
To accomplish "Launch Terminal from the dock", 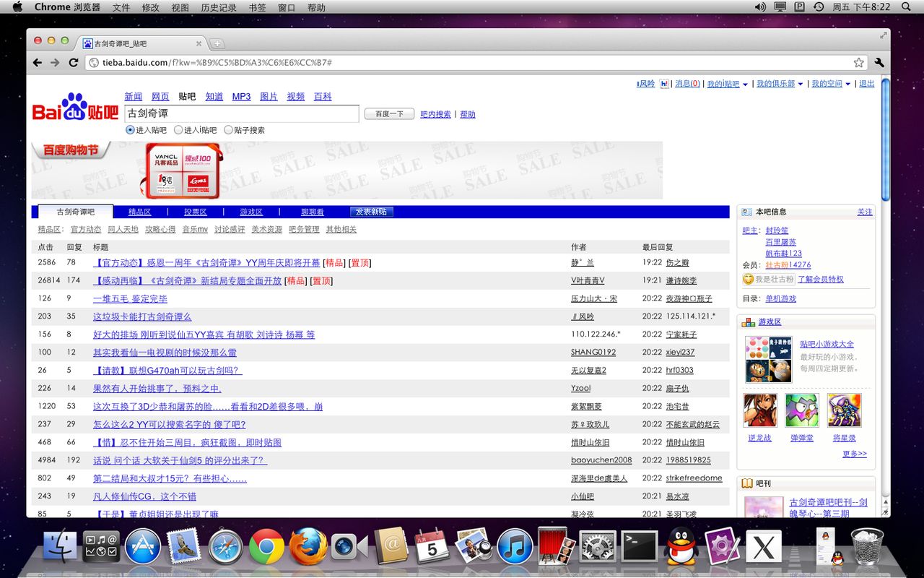I will [x=640, y=546].
